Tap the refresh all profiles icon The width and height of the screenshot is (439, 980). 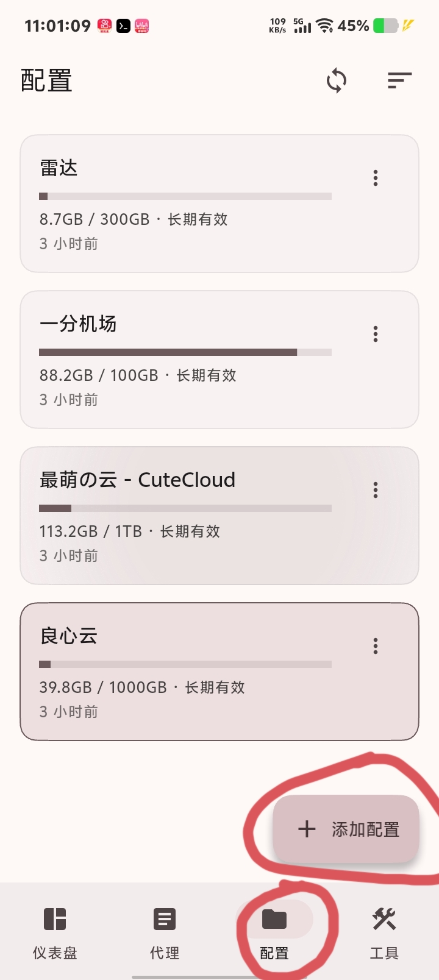[x=337, y=80]
